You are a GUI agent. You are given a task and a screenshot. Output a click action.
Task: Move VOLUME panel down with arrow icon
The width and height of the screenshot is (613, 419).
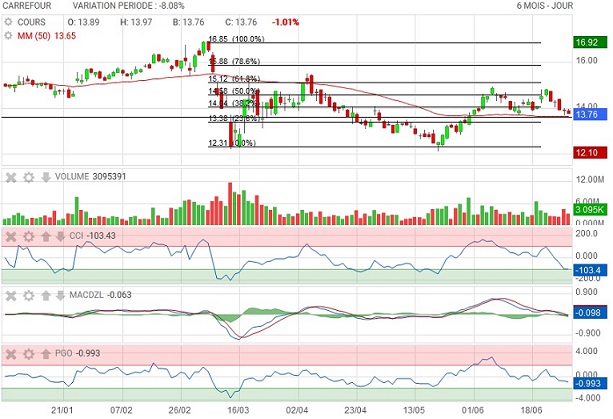46,177
